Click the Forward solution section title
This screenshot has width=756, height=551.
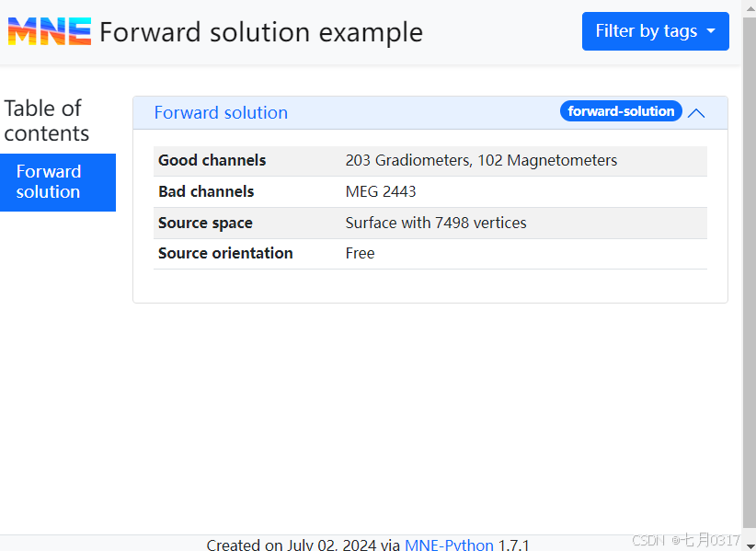click(221, 113)
